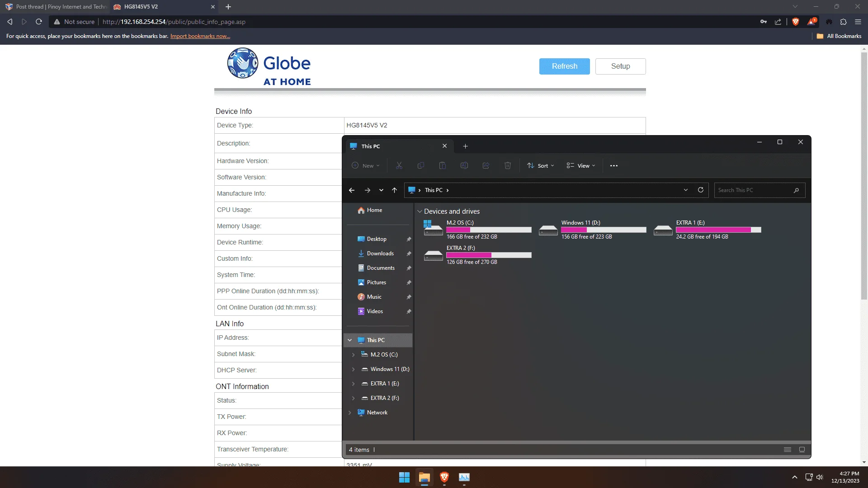The height and width of the screenshot is (488, 868).
Task: Click the Rename icon in File Explorer toolbar
Action: click(464, 166)
